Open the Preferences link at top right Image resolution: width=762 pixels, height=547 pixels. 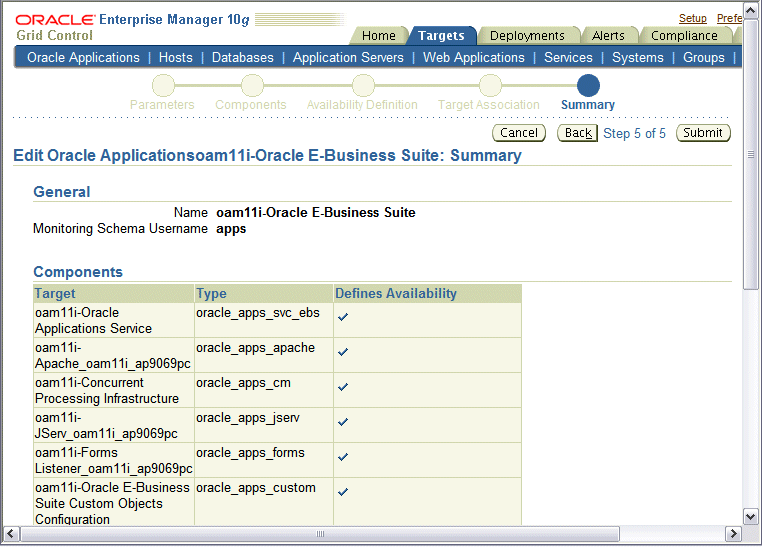[729, 18]
